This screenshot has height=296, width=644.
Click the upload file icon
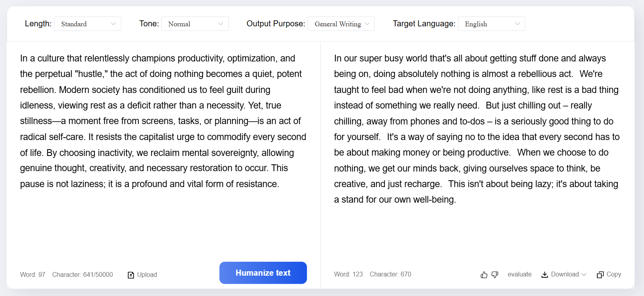131,275
